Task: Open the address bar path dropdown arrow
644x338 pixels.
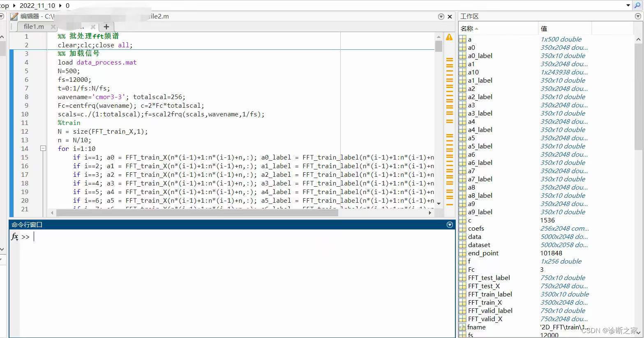Action: [628, 5]
